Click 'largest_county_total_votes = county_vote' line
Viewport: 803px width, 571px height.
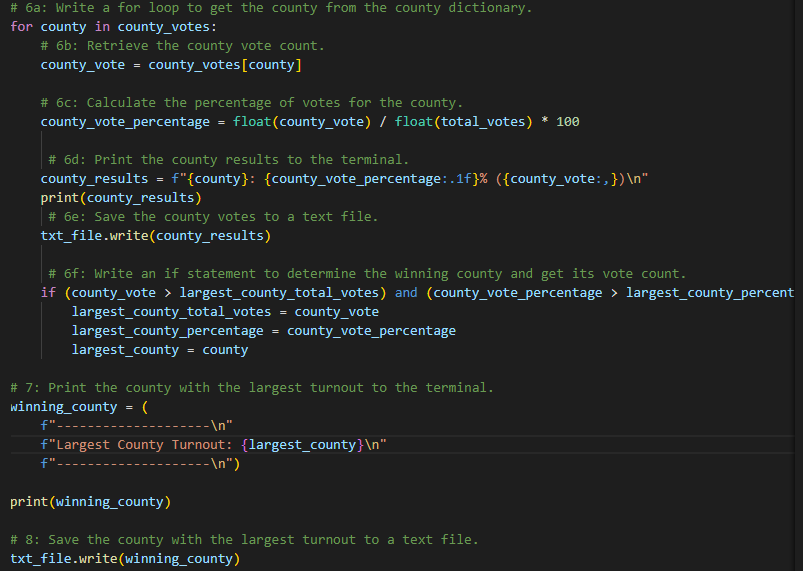pyautogui.click(x=225, y=311)
